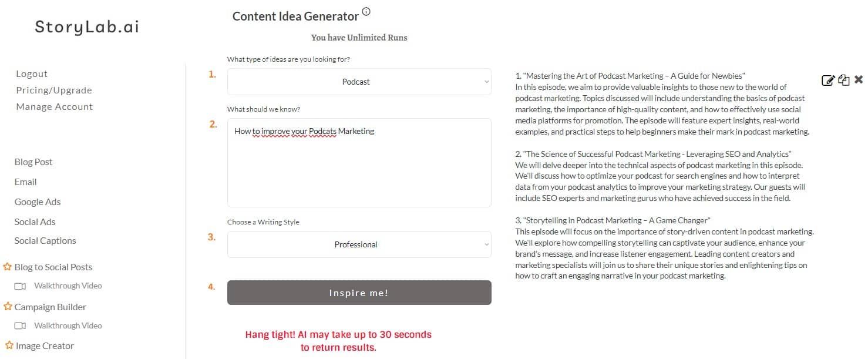Select Google Ads in the sidebar

click(38, 202)
